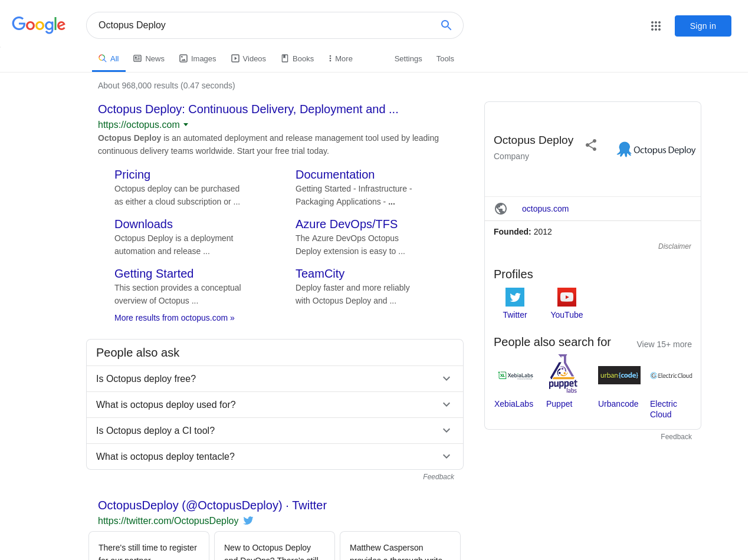Screen dimensions: 755x560
Task: Click the Octopus Deploy company logo
Action: [x=656, y=150]
